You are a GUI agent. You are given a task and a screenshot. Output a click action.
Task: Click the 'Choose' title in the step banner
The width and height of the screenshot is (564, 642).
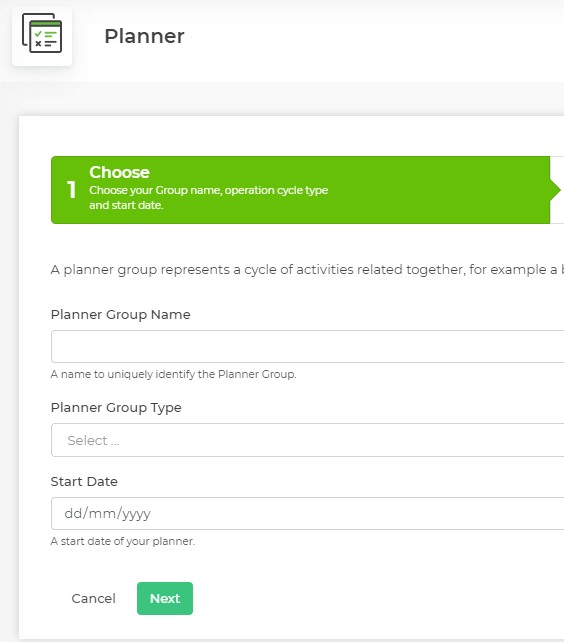point(119,172)
